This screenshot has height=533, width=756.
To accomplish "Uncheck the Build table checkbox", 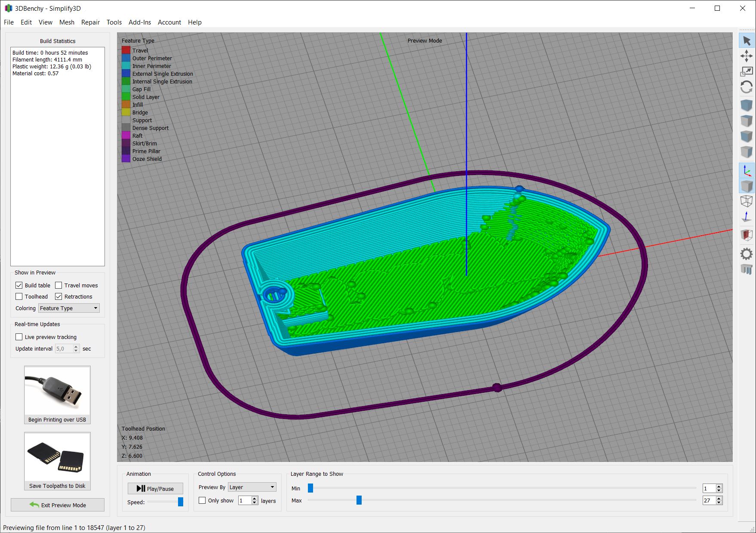I will point(19,285).
